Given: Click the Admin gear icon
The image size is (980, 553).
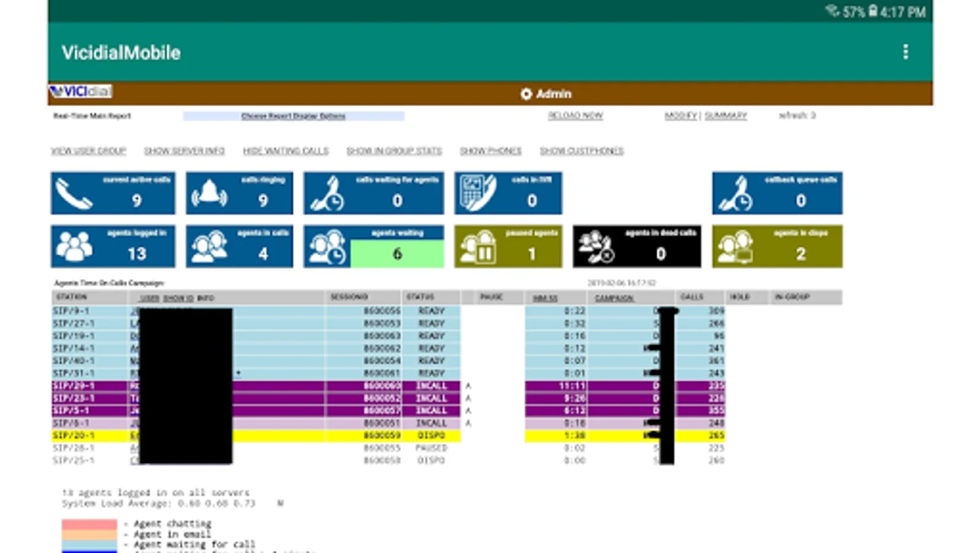Looking at the screenshot, I should (526, 94).
